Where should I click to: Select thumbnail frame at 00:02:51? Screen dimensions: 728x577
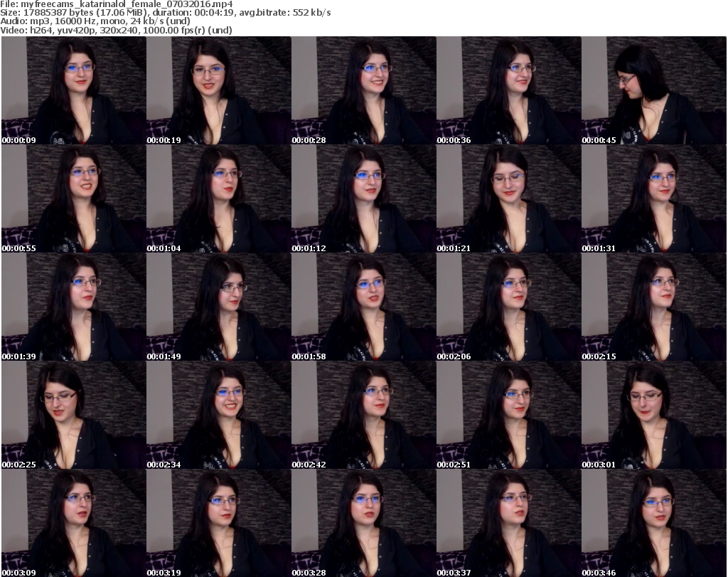click(x=509, y=415)
